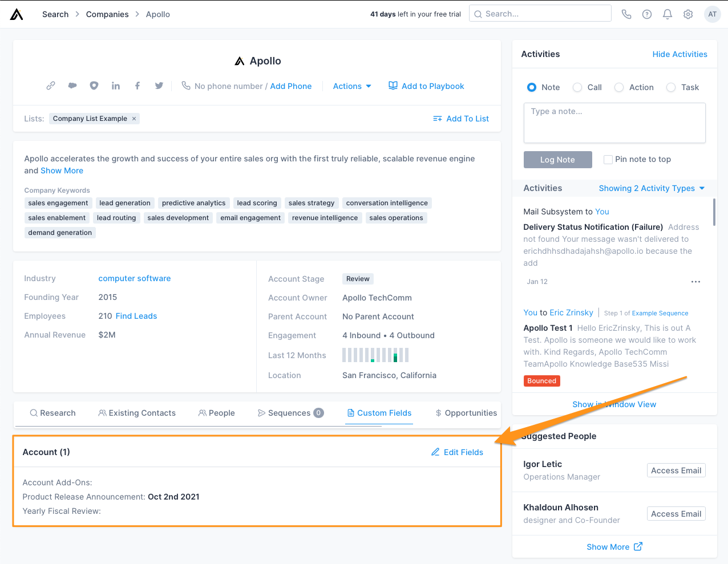Image resolution: width=728 pixels, height=564 pixels.
Task: Click the Review account stage badge
Action: coord(358,279)
